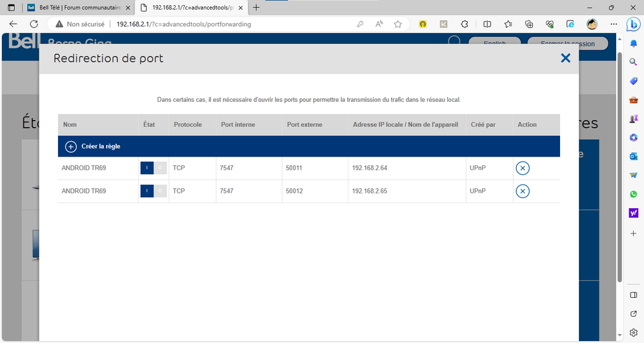The image size is (644, 343).
Task: Delete the rule for 192.168.2.65
Action: tap(523, 191)
